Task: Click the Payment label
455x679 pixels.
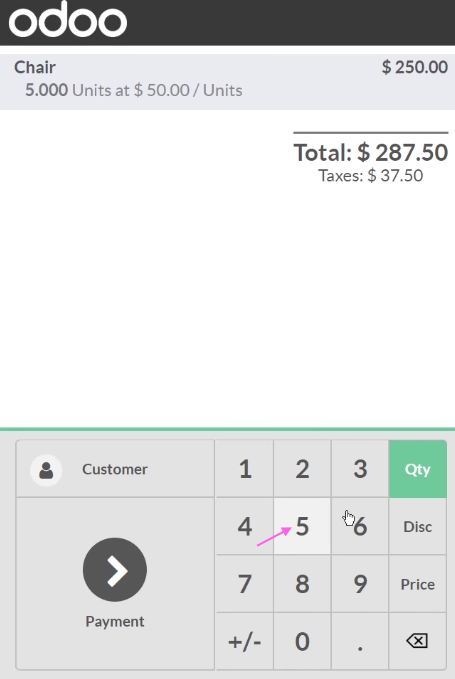Action: [115, 621]
